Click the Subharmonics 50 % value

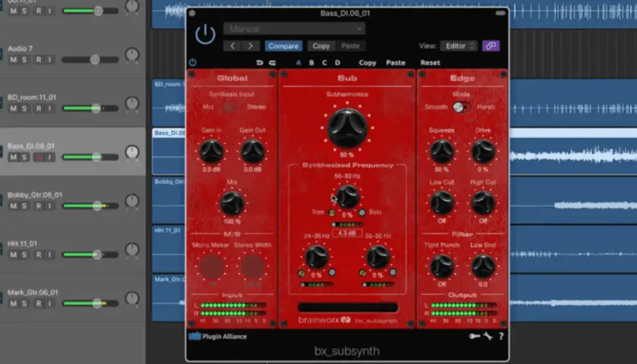point(347,155)
